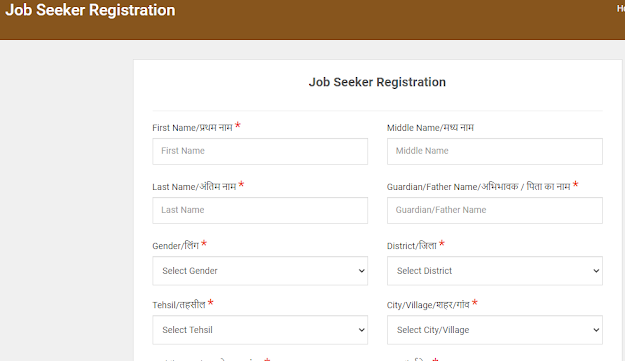Screen dimensions: 625x361
Task: Click the Gender/लिंग label
Action: point(175,245)
